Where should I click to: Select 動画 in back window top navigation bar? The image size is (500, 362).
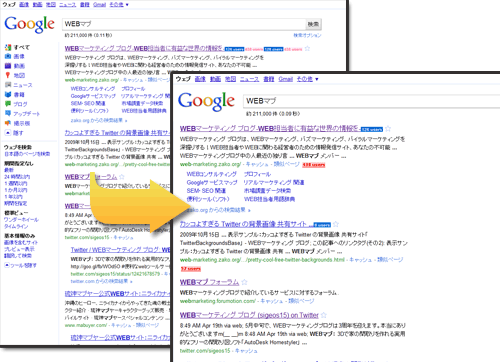click(37, 4)
